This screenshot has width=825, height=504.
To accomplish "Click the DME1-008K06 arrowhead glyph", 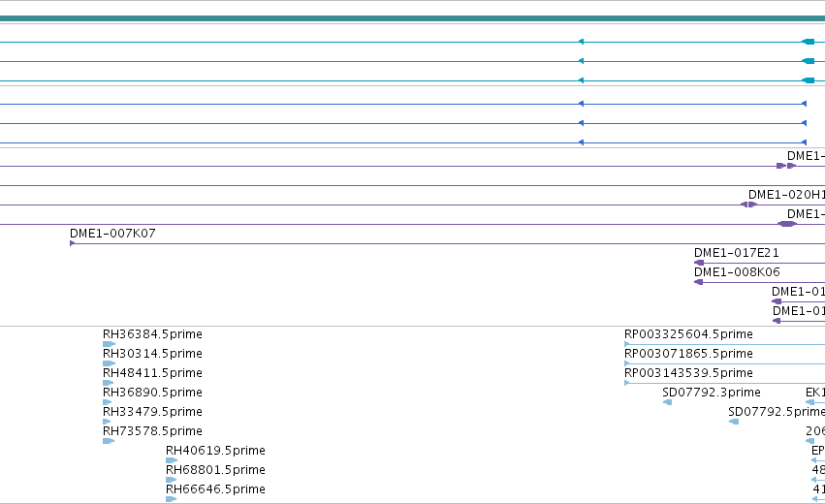I will [x=698, y=282].
